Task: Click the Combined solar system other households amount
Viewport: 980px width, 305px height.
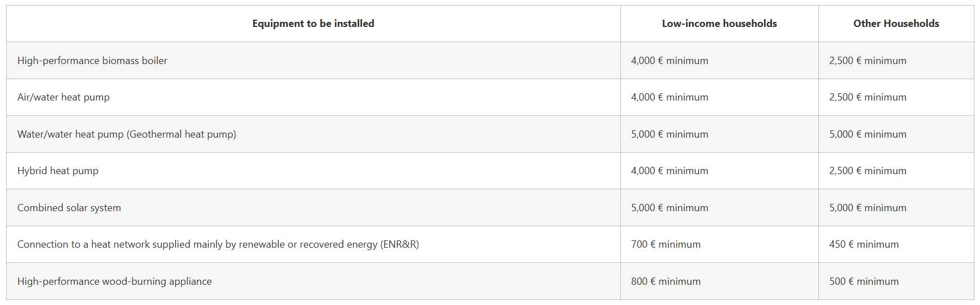Action: tap(868, 208)
